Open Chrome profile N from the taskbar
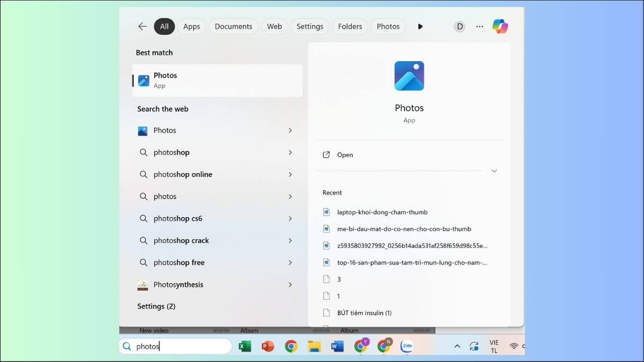Screen dimensions: 644x362 click(x=384, y=346)
